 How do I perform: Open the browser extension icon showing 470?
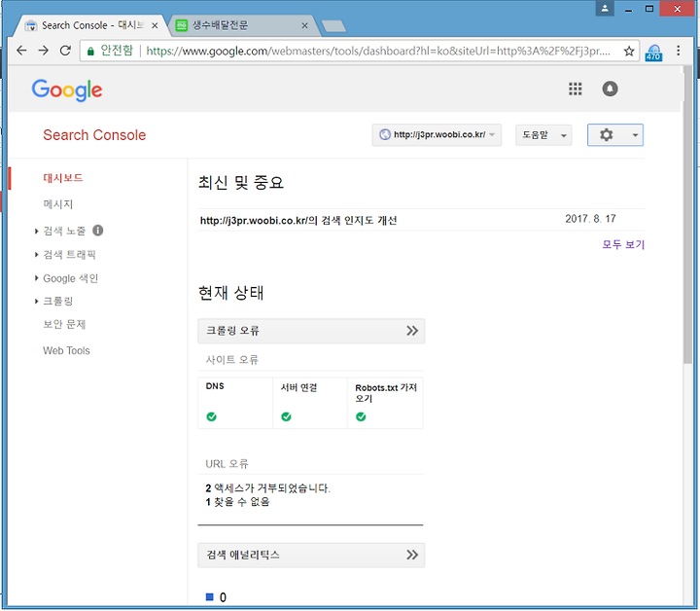[x=653, y=53]
